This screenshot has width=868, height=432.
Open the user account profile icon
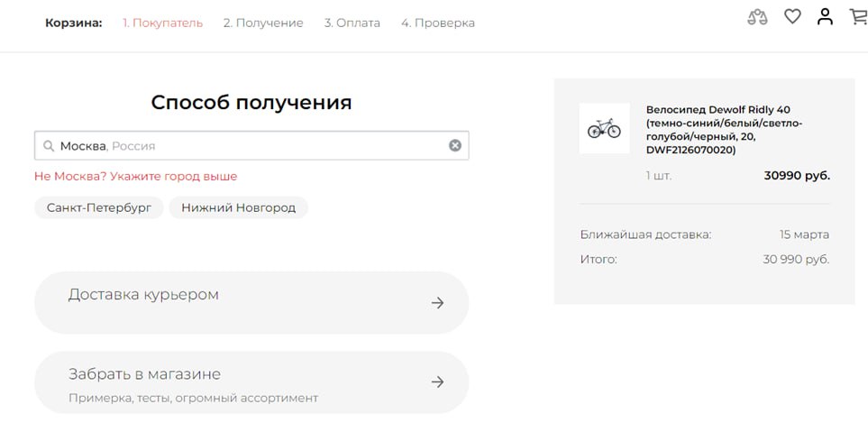coord(825,16)
